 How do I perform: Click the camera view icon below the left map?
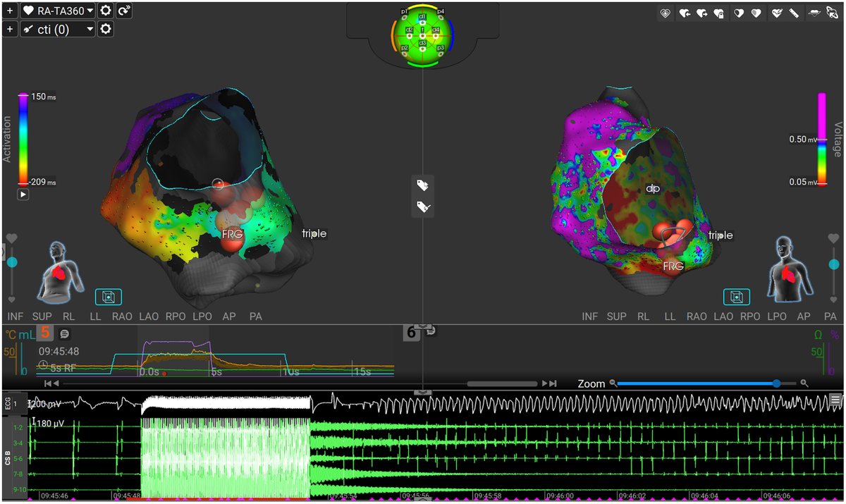point(109,297)
